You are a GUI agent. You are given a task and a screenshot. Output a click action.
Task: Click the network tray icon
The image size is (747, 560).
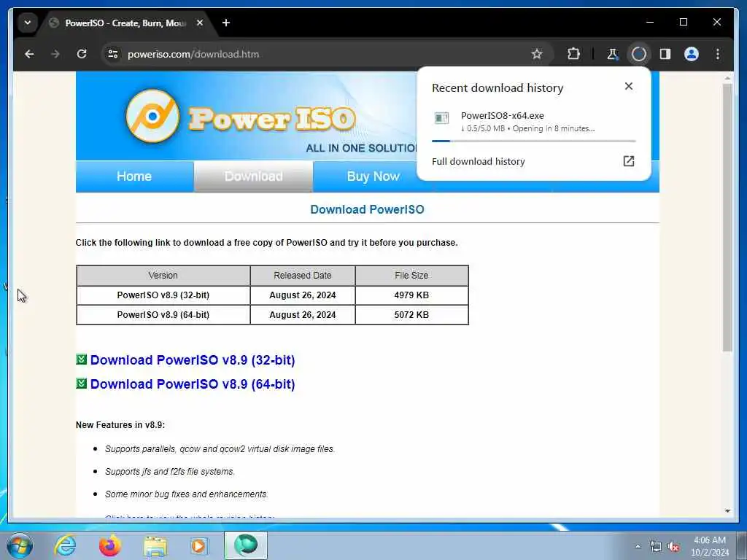click(x=656, y=547)
